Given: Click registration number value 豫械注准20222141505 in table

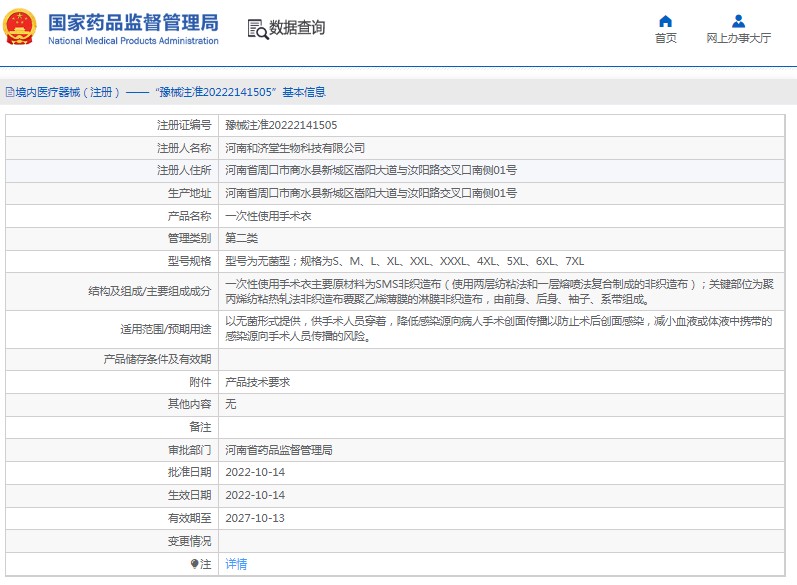Looking at the screenshot, I should (281, 125).
